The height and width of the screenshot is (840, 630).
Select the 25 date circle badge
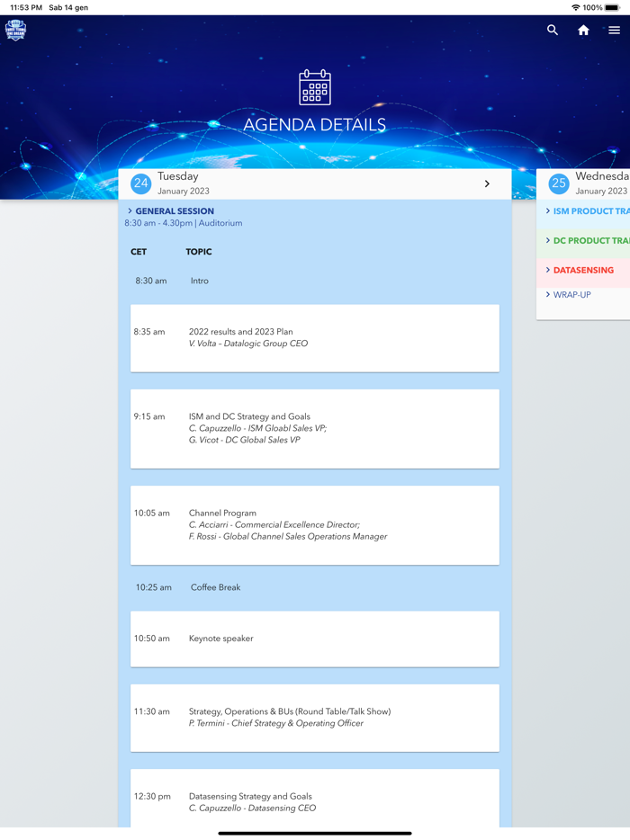tap(559, 183)
